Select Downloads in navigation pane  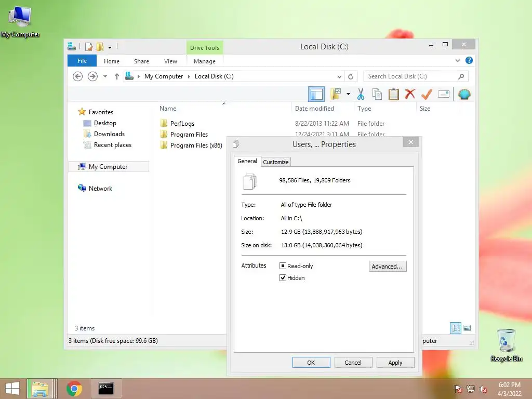(109, 134)
